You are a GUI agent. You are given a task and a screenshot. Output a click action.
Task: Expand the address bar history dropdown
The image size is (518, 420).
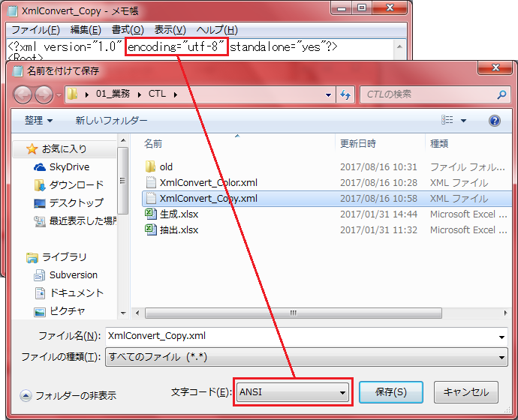328,95
